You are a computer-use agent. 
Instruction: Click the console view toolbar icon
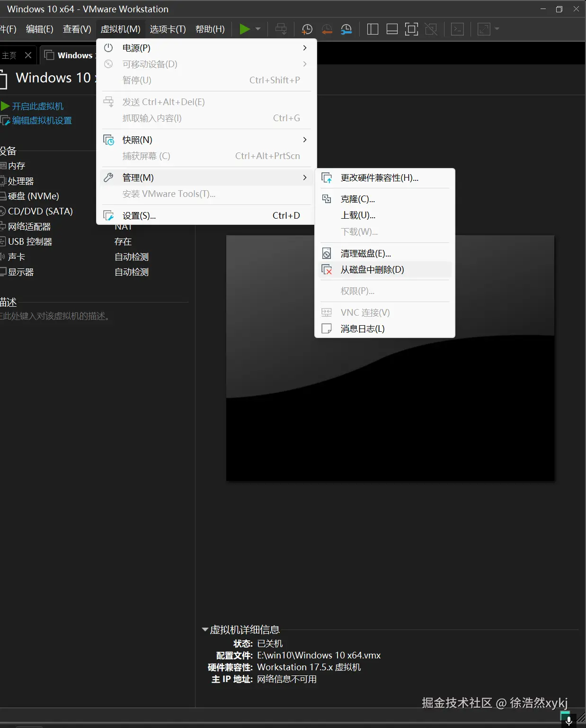(457, 29)
